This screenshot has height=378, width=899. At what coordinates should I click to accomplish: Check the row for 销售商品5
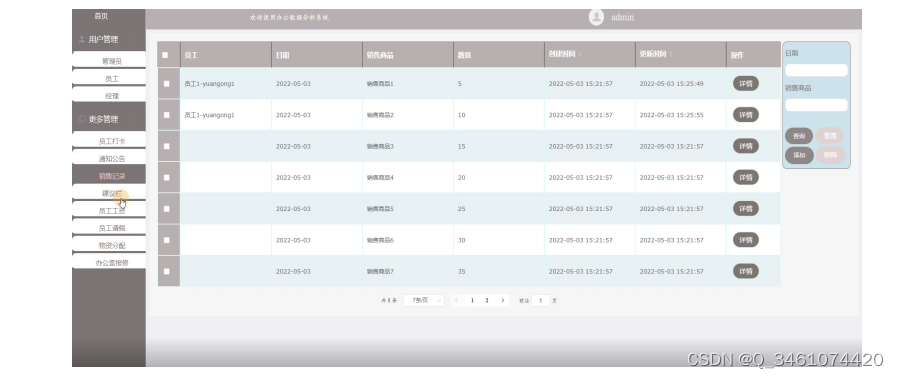[167, 209]
